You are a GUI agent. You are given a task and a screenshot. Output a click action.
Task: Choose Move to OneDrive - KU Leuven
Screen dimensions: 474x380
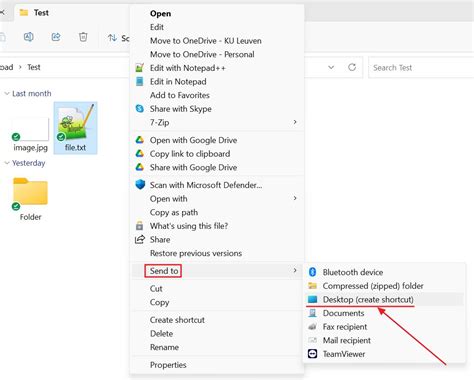[206, 41]
